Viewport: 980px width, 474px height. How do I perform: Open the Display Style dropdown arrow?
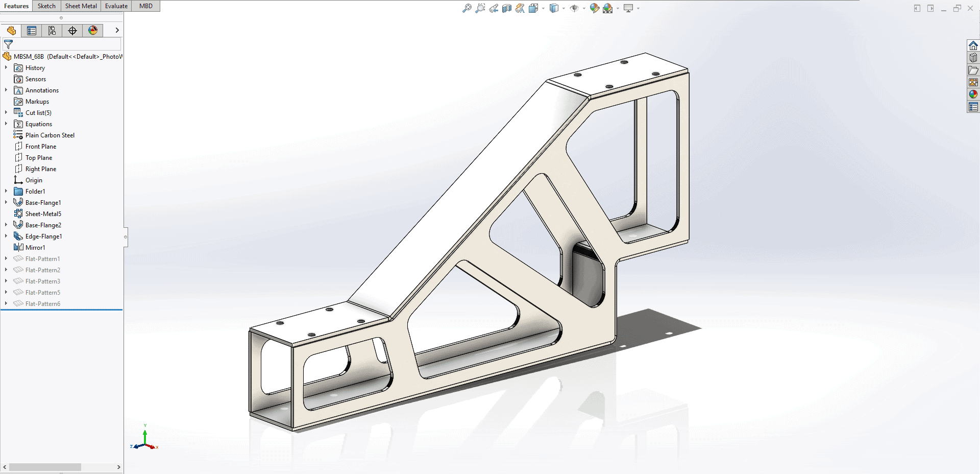563,8
